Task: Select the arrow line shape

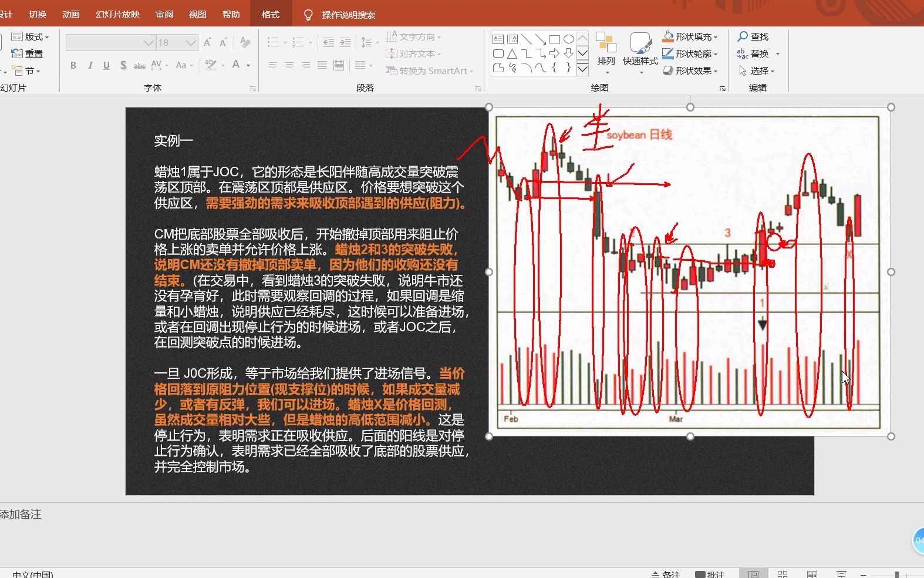Action: click(541, 39)
